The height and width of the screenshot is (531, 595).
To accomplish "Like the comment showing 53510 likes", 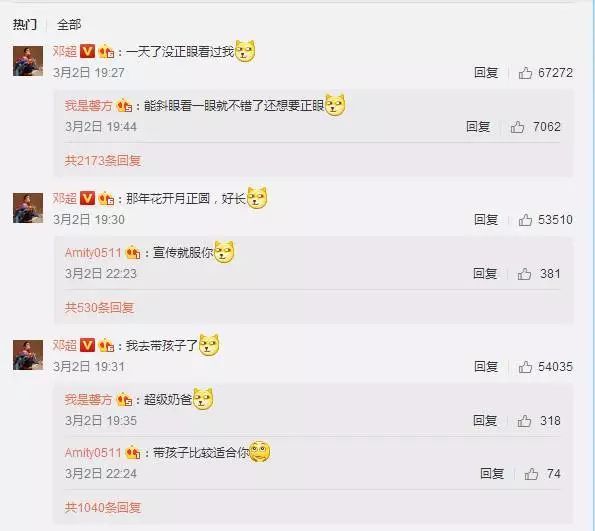I will (x=526, y=220).
